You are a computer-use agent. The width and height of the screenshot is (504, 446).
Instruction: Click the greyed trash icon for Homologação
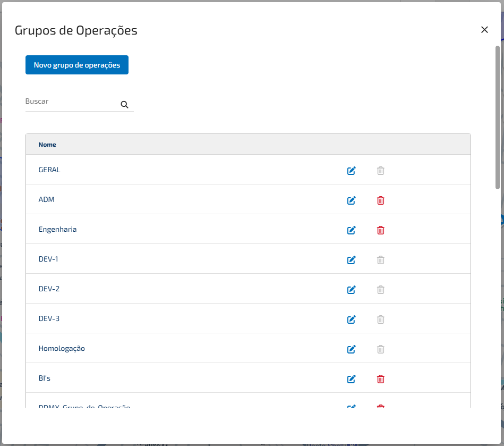381,349
